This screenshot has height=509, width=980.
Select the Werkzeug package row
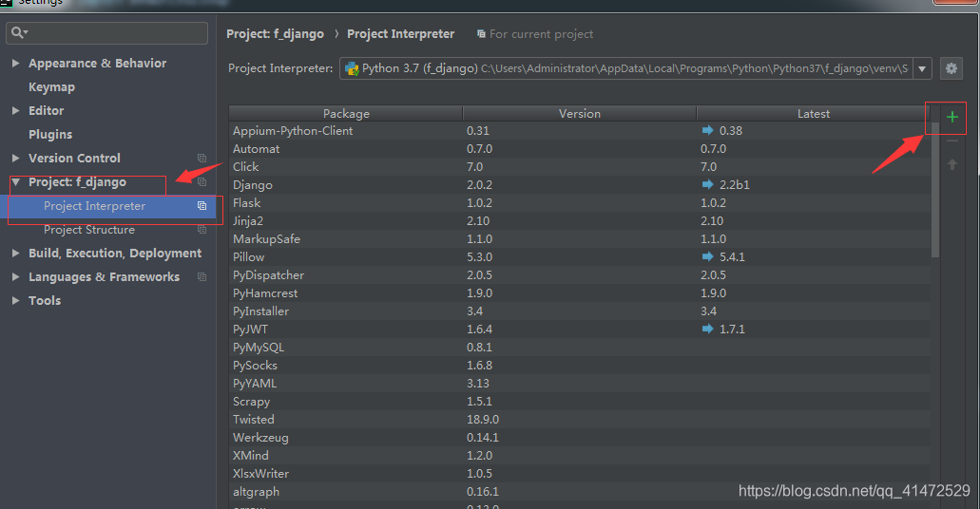point(580,437)
